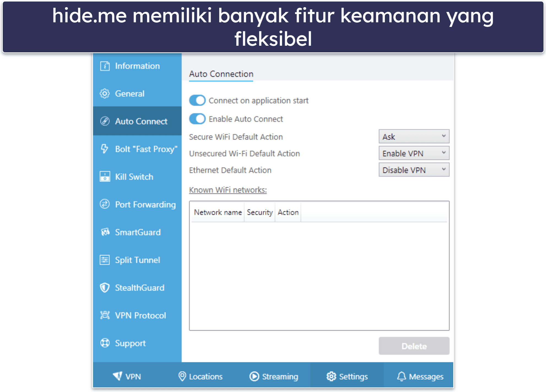
Task: Click the StealthGuard shield icon
Action: point(105,288)
